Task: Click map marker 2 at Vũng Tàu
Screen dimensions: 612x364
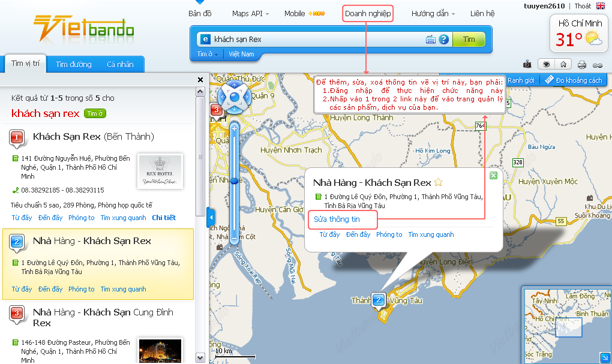Action: pos(378,300)
